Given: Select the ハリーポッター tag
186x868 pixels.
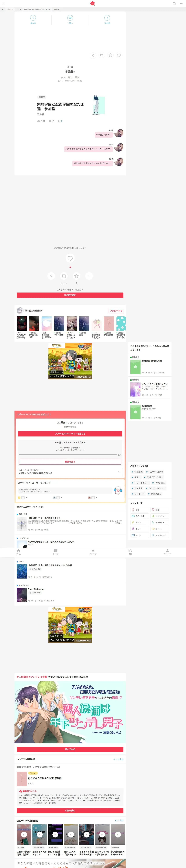Looking at the screenshot, I should coord(140,483).
